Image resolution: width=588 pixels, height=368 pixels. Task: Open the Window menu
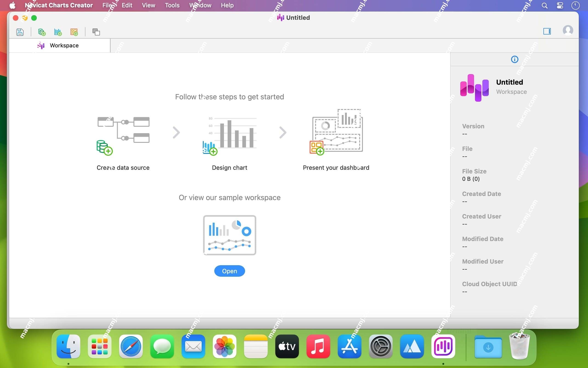point(200,5)
